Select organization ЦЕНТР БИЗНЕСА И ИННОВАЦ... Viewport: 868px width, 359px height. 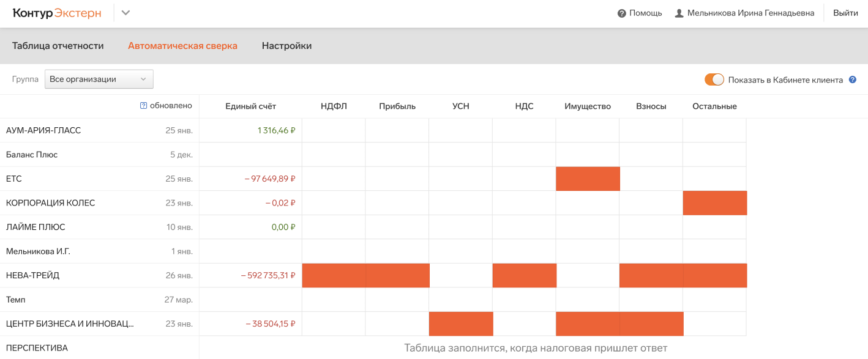pyautogui.click(x=70, y=324)
